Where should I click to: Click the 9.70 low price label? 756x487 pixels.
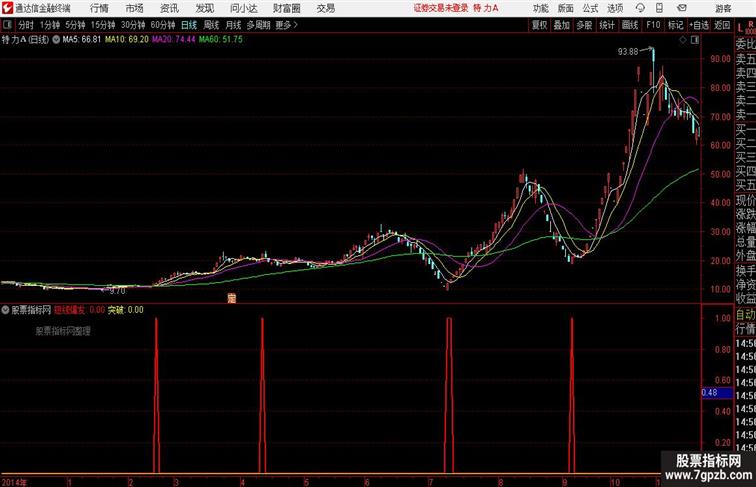[117, 291]
